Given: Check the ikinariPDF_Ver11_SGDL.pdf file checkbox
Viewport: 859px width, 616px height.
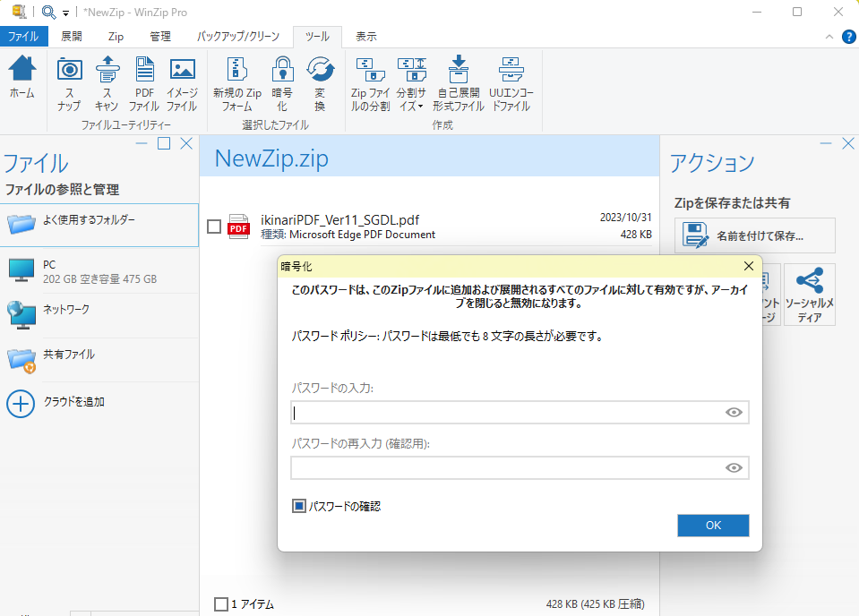Looking at the screenshot, I should click(x=213, y=227).
